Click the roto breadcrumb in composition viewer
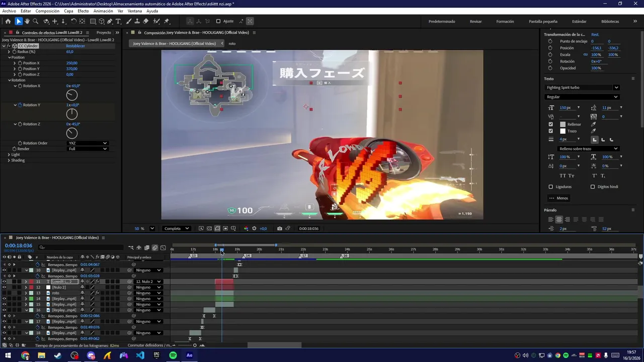 [x=232, y=44]
